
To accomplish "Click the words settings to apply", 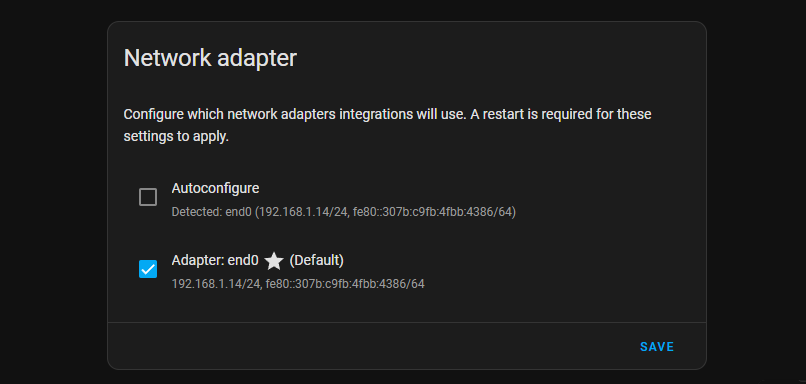I will [176, 138].
